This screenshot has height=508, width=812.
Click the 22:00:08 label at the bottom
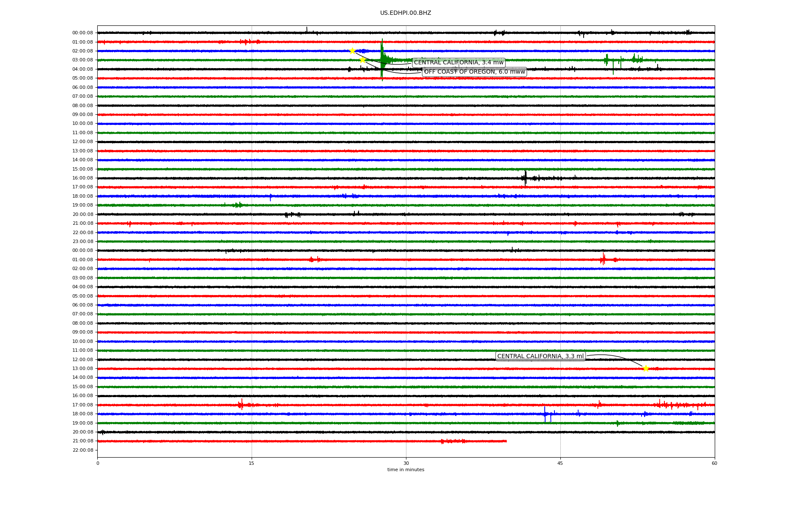click(82, 450)
